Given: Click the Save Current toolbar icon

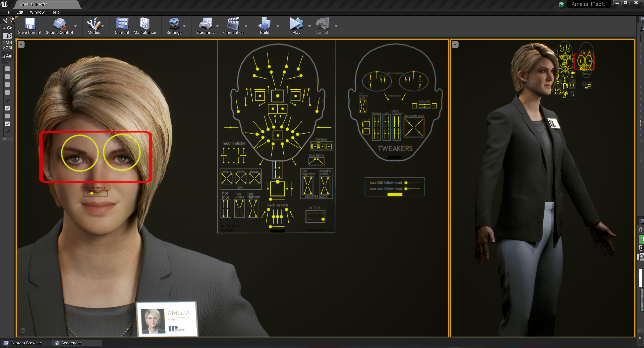Looking at the screenshot, I should pyautogui.click(x=30, y=24).
